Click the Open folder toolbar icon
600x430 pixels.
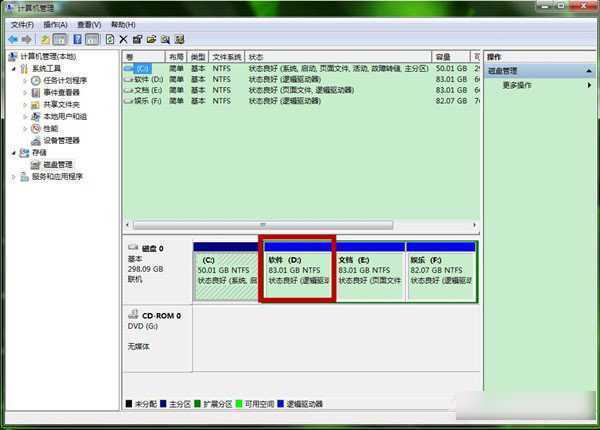[x=152, y=39]
